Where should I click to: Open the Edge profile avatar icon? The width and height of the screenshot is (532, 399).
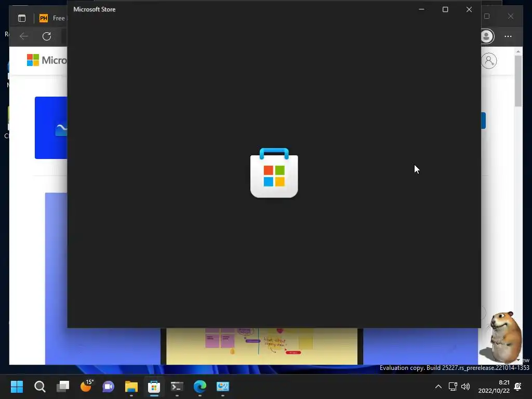[x=486, y=36]
